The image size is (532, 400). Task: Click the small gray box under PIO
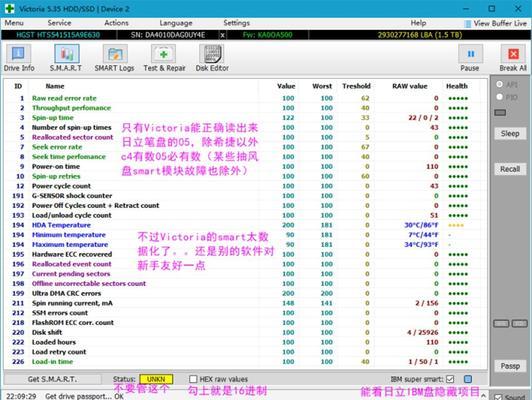click(x=500, y=113)
